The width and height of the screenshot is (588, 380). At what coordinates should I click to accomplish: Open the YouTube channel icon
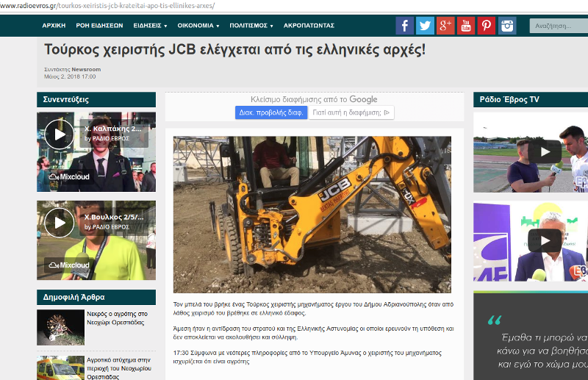click(466, 26)
